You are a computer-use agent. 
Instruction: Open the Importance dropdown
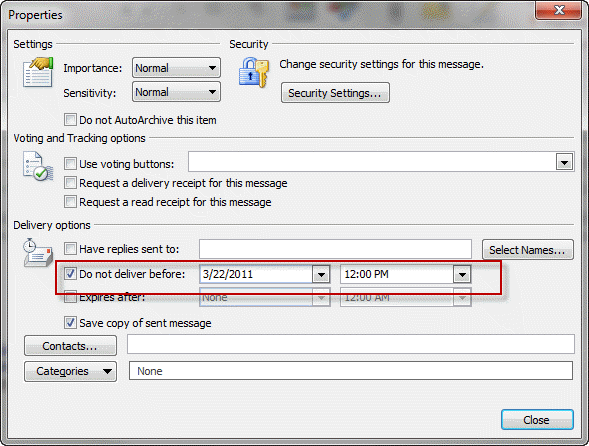tap(176, 68)
